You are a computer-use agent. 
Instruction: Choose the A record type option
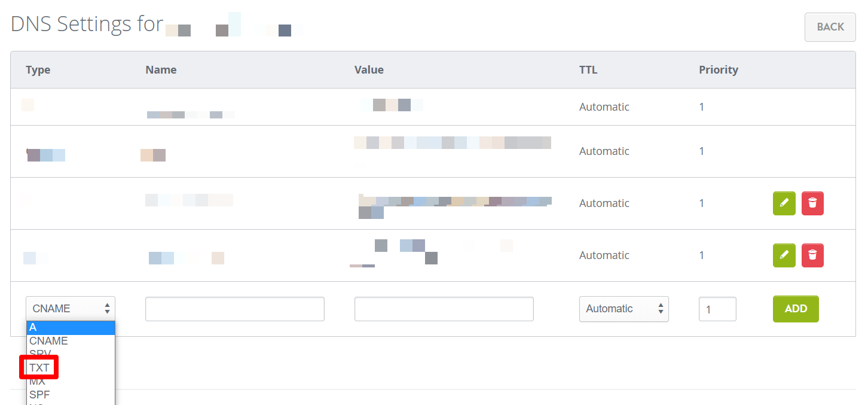[x=70, y=327]
